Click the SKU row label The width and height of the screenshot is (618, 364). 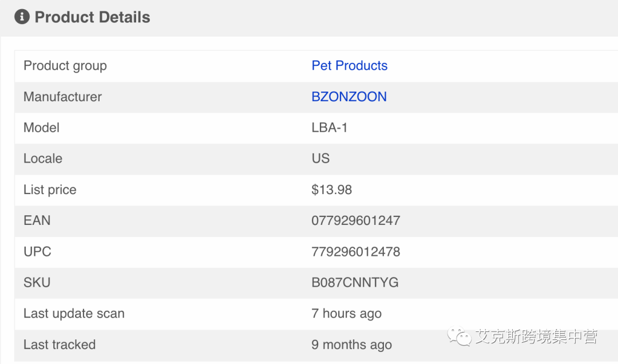tap(37, 282)
